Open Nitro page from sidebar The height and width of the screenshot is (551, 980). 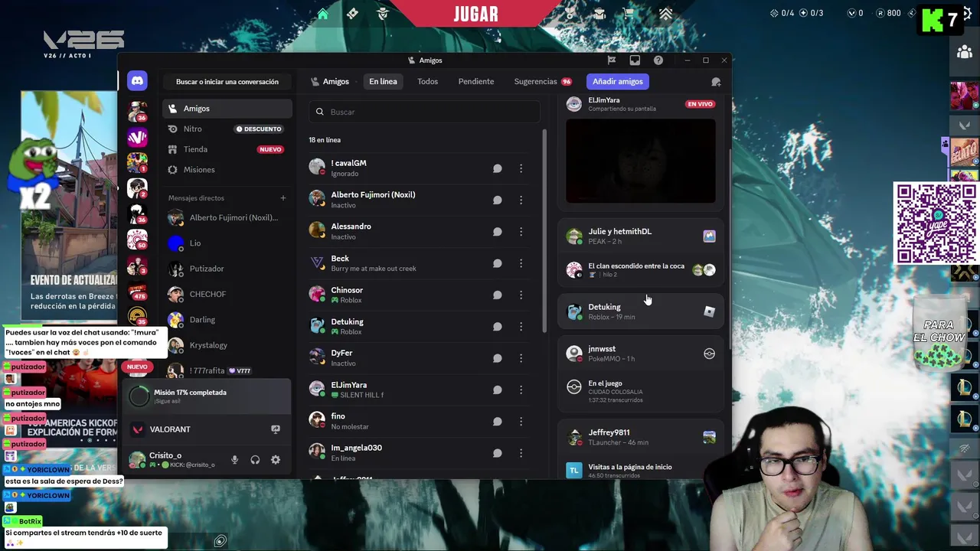click(227, 129)
